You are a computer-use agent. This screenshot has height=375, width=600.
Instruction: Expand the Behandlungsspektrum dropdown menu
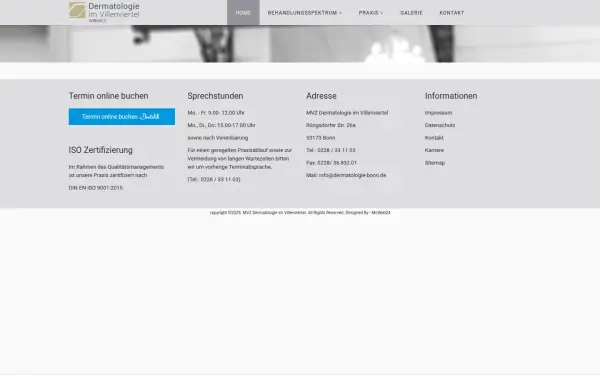pyautogui.click(x=305, y=13)
